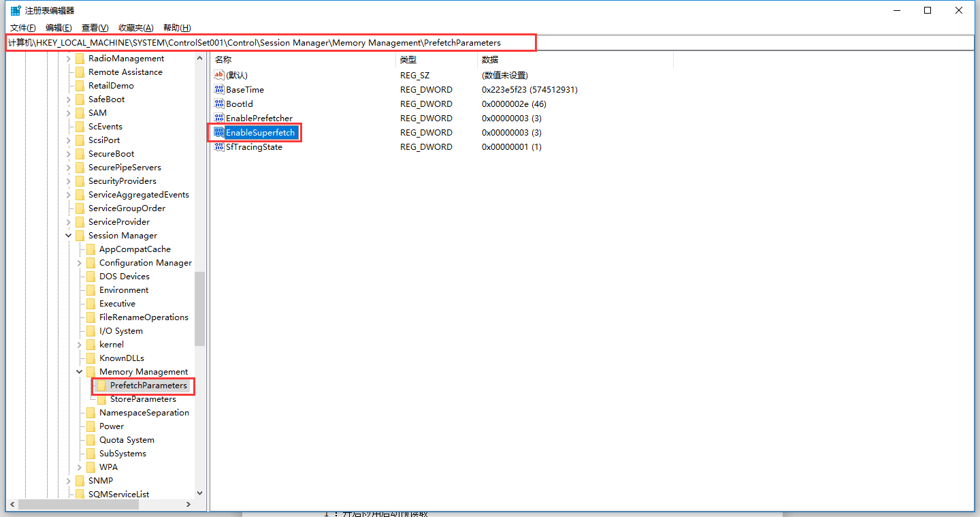The width and height of the screenshot is (980, 517).
Task: Click the tree scrollbar up arrow
Action: click(x=199, y=58)
